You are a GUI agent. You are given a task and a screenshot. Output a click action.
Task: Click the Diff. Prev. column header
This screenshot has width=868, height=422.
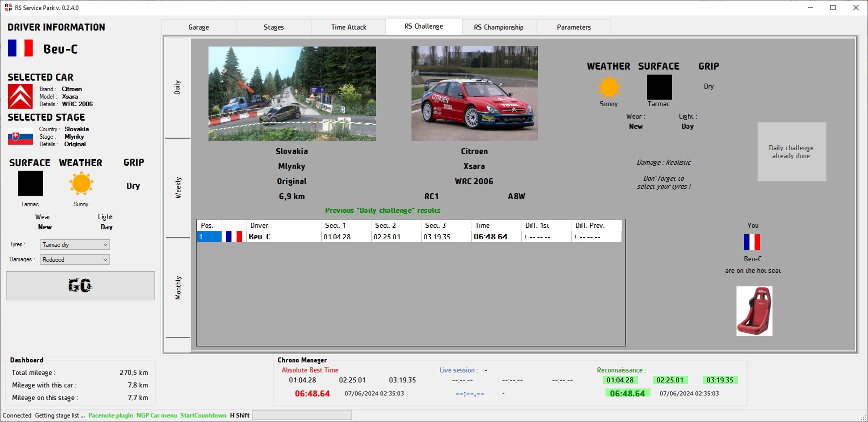tap(596, 225)
